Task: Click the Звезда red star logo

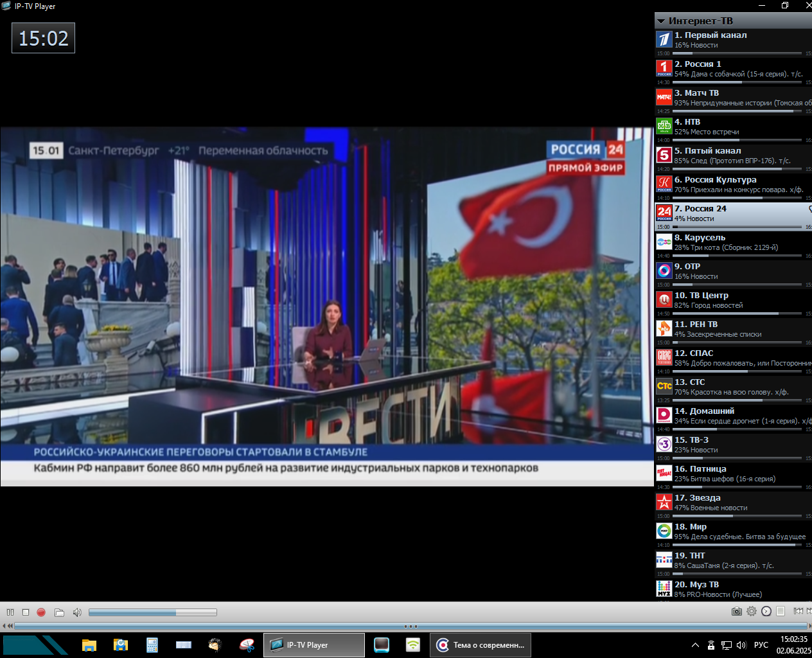Action: [x=664, y=502]
